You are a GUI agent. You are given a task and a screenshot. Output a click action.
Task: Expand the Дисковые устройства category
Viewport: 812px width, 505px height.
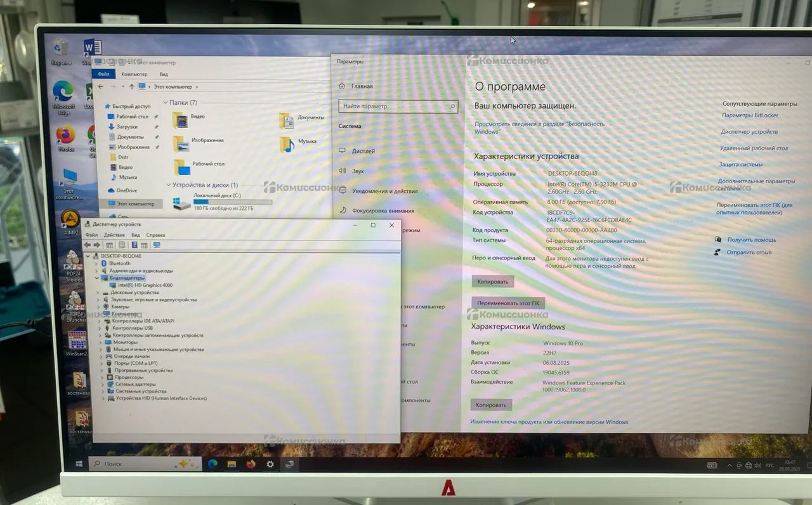[98, 292]
